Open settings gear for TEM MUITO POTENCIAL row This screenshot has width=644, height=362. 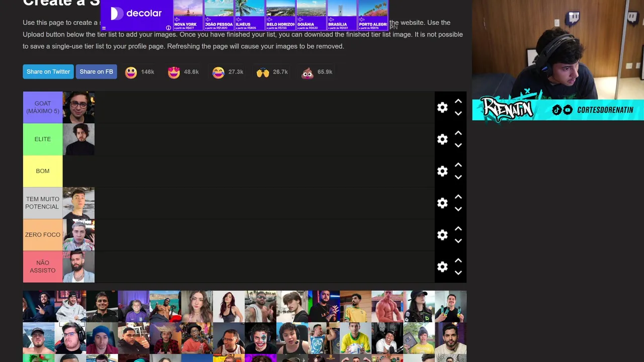point(442,203)
